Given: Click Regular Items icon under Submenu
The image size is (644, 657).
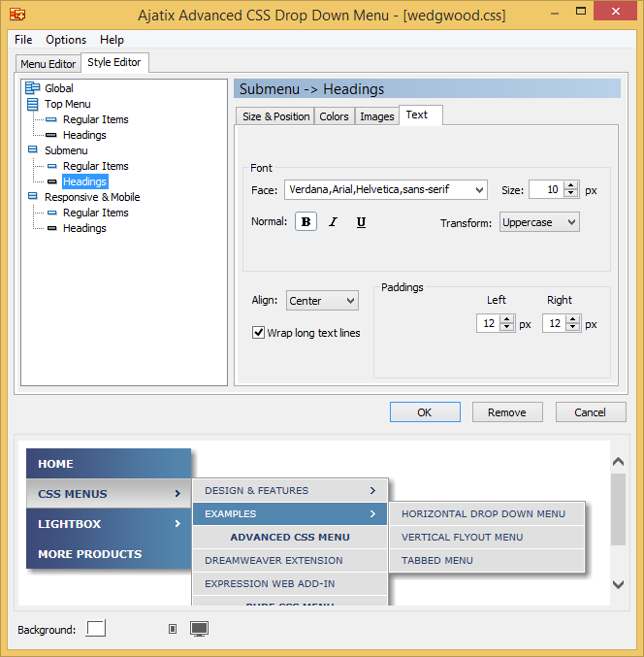Looking at the screenshot, I should tap(52, 166).
